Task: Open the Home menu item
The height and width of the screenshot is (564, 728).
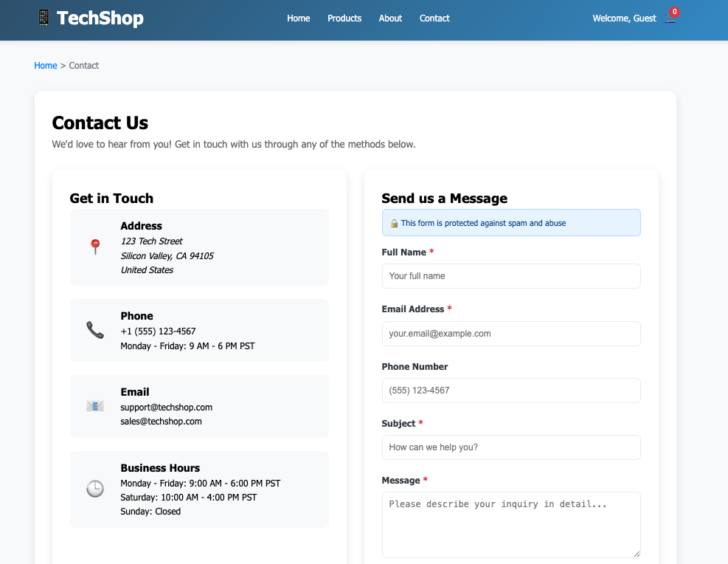Action: tap(299, 18)
